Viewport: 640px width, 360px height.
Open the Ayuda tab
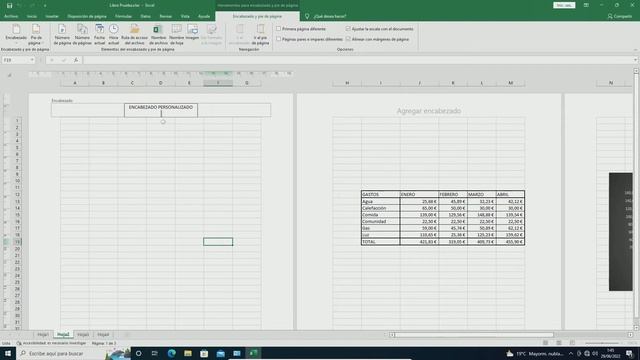[x=204, y=16]
